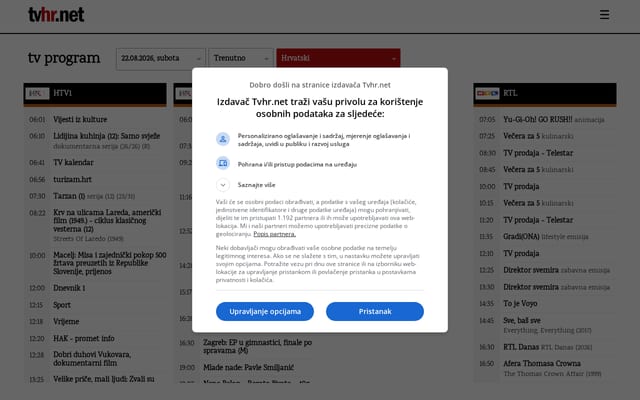This screenshot has width=640, height=400.
Task: Select Večera za 5 at 10:15
Action: pos(538,203)
